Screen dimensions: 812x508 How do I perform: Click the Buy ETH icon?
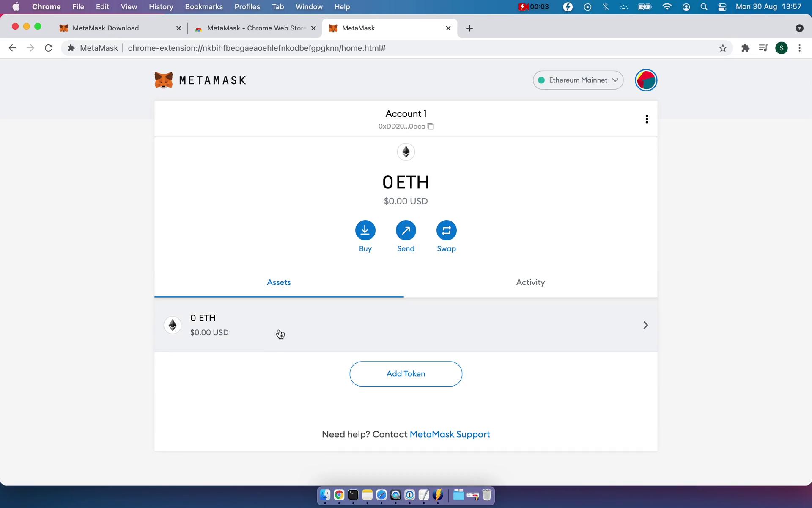point(365,230)
